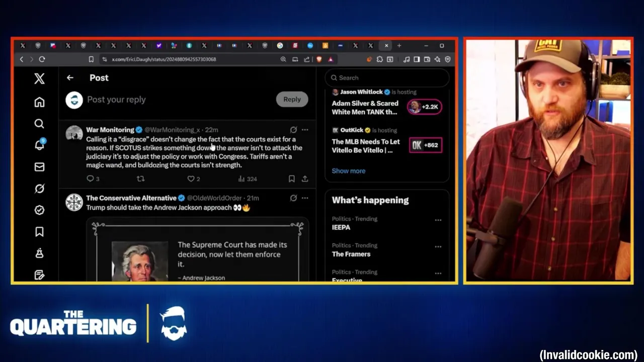644x362 pixels.
Task: Open The MLB Needs To Let Vitello space
Action: pyautogui.click(x=366, y=146)
